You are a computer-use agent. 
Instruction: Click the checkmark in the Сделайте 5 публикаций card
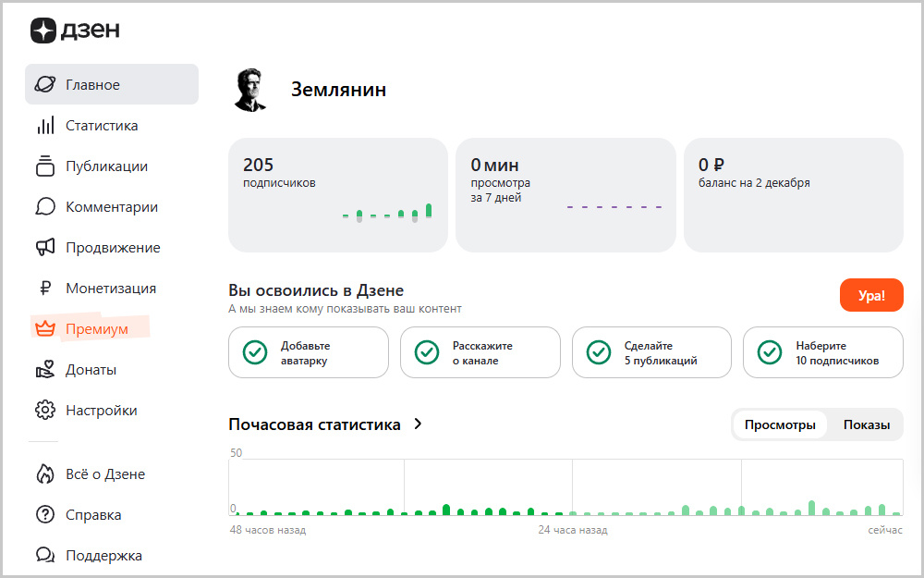coord(599,352)
